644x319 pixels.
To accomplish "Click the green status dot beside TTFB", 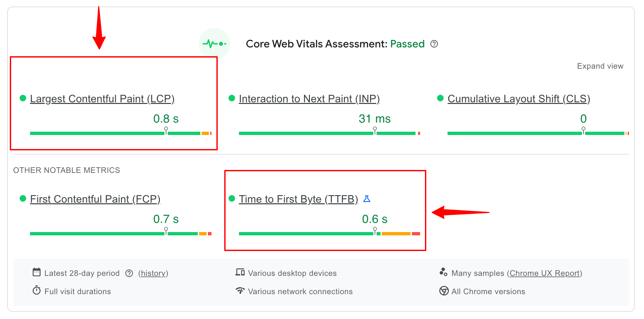I will [x=232, y=198].
